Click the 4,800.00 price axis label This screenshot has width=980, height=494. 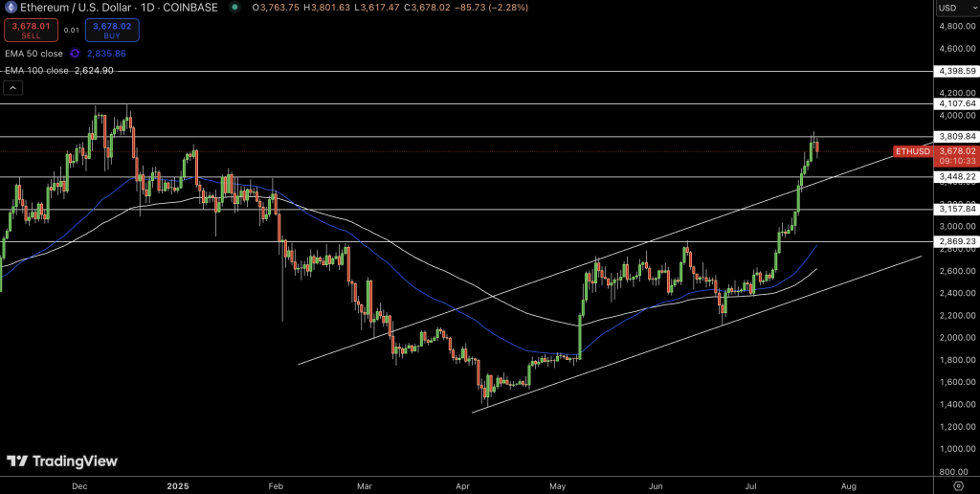click(x=956, y=26)
